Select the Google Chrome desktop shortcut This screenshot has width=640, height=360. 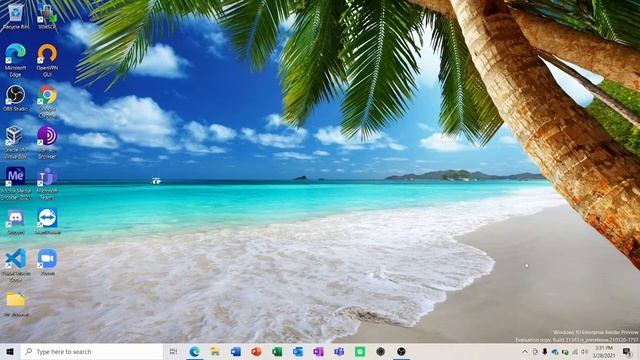tap(47, 102)
